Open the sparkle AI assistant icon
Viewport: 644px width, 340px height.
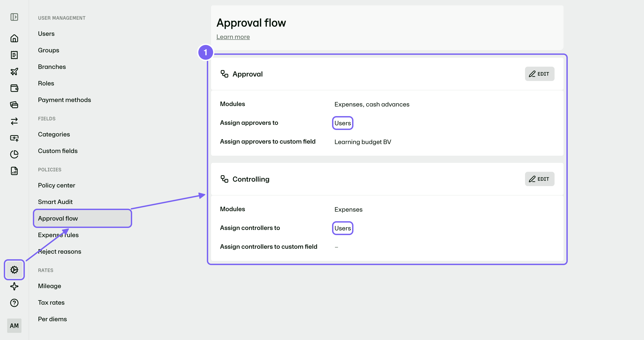point(14,286)
